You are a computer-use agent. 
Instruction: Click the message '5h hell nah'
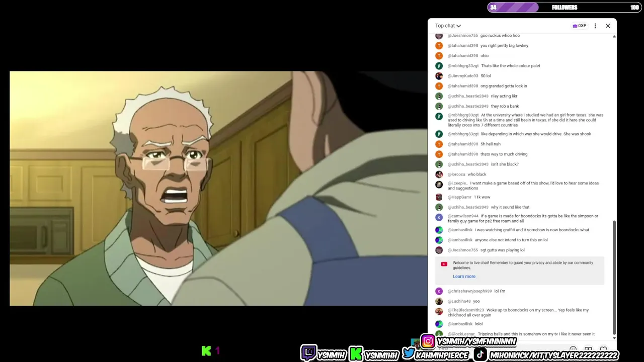tap(491, 144)
